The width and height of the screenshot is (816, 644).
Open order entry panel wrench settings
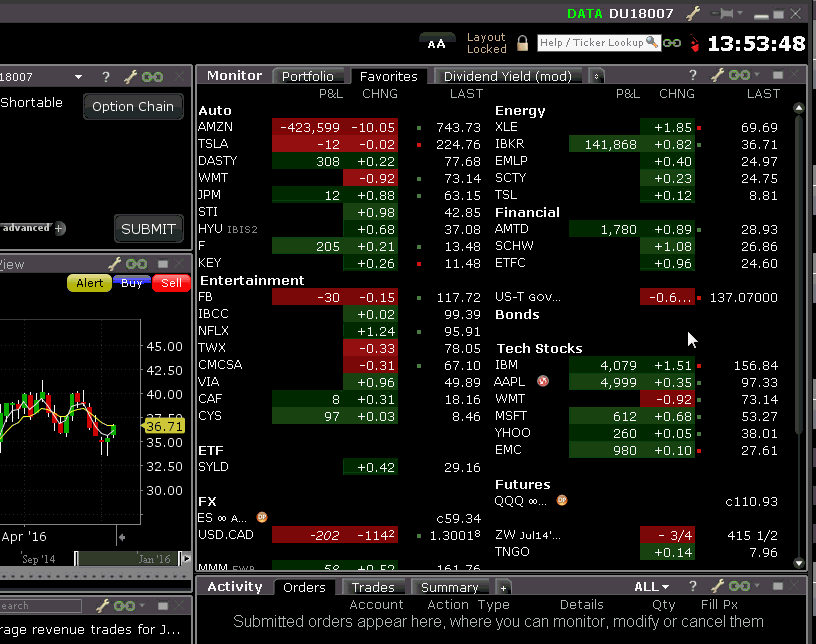pos(130,77)
